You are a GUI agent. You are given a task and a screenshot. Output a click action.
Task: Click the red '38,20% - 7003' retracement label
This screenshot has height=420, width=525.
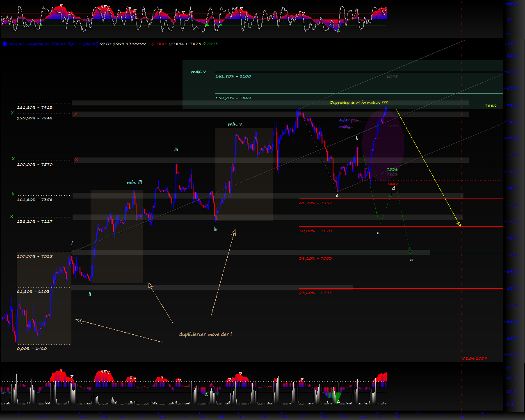(315, 258)
